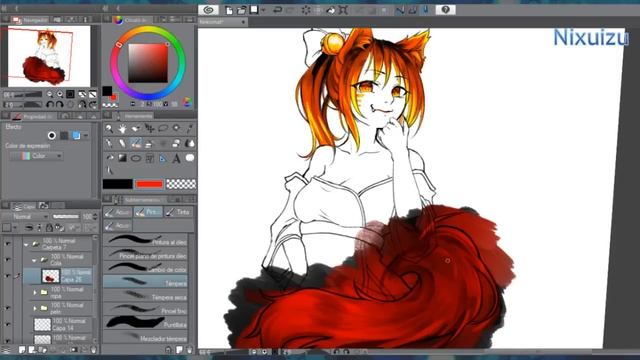Viewport: 640px width, 360px height.
Task: Toggle rightmost blue snap icon in top toolbar
Action: point(425,10)
